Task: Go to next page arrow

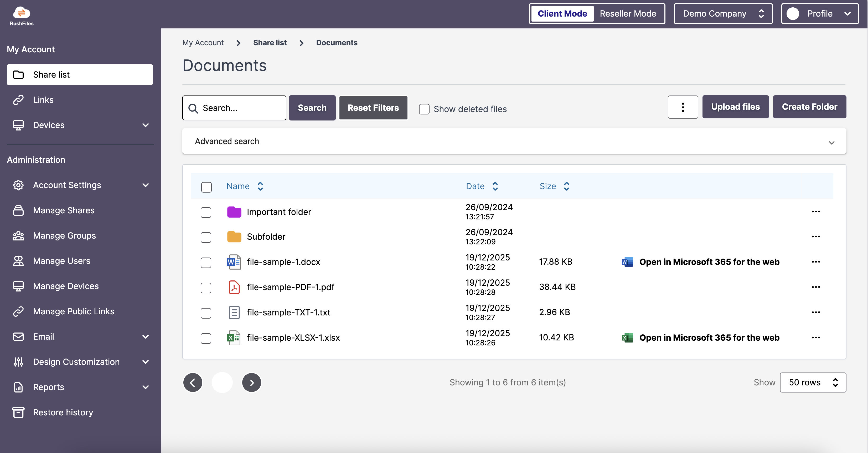Action: [251, 382]
